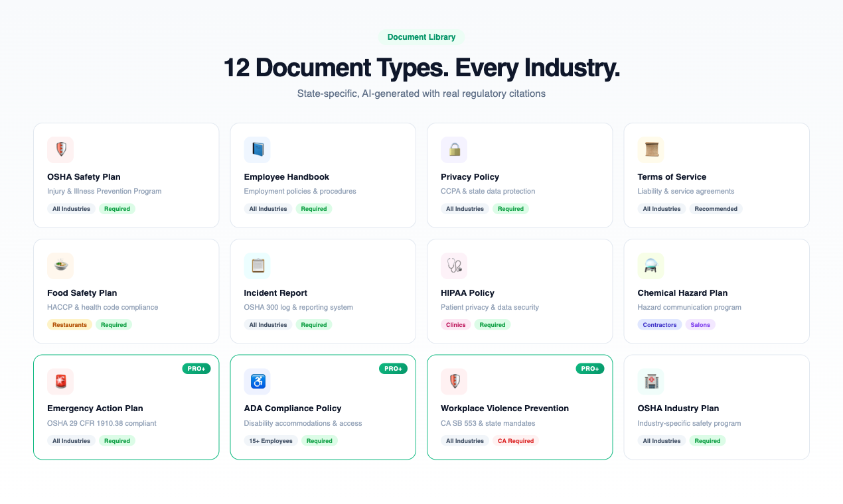
Task: Click the CA Required tag
Action: [516, 440]
